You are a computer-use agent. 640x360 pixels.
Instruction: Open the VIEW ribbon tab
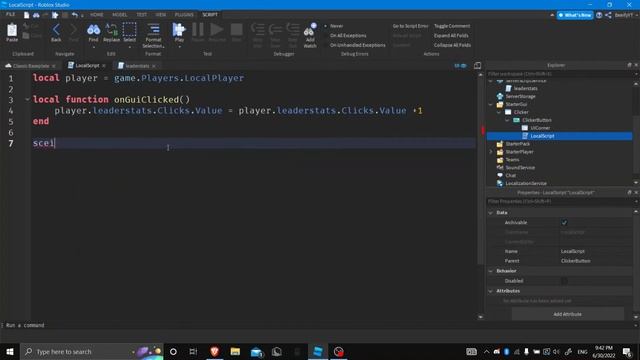click(161, 15)
